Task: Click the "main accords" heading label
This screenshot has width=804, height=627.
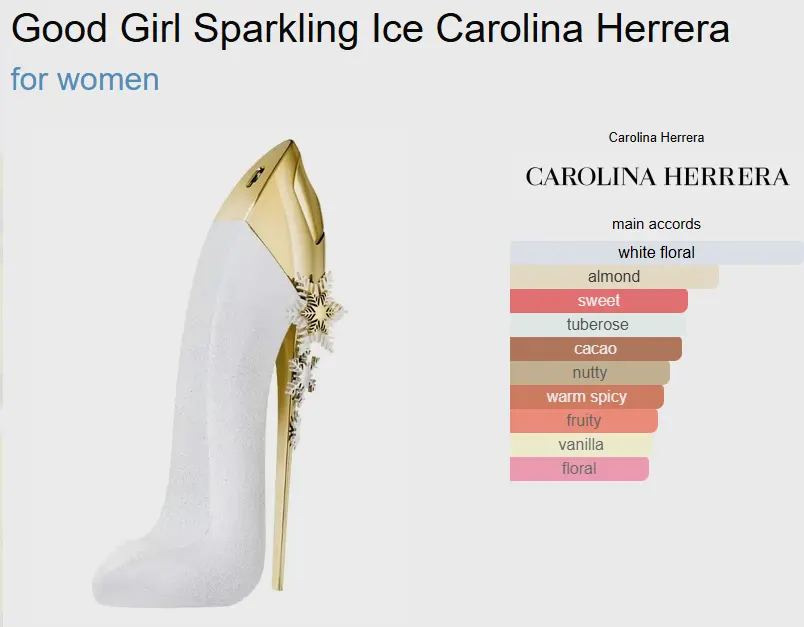Action: tap(656, 224)
